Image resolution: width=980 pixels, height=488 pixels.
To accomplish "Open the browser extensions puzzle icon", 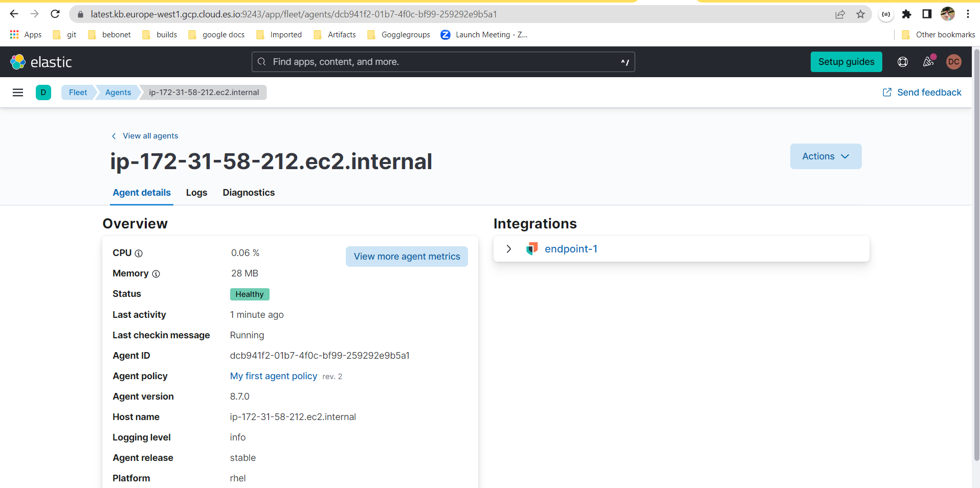I will [x=907, y=14].
